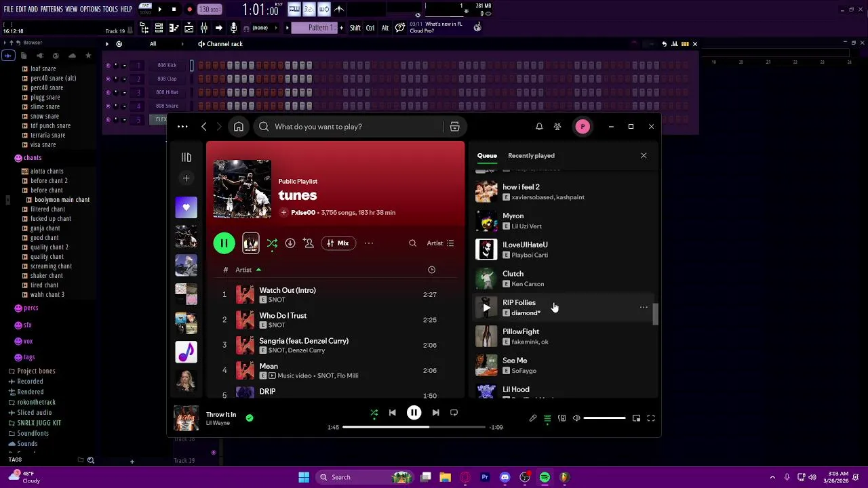Open Spotify notifications bell
The image size is (868, 488).
click(539, 127)
